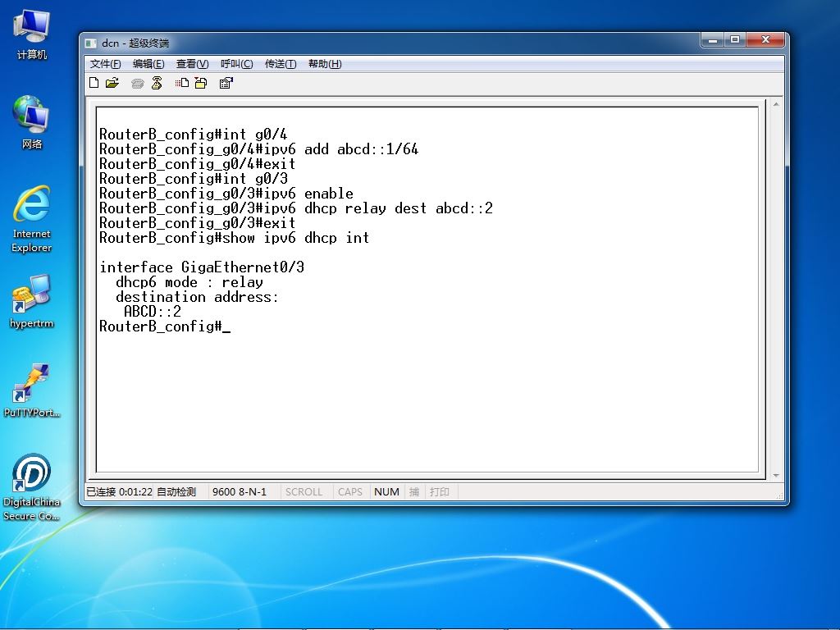Screen dimensions: 840x630
Task: Open the 呼叫(C) menu
Action: (237, 64)
